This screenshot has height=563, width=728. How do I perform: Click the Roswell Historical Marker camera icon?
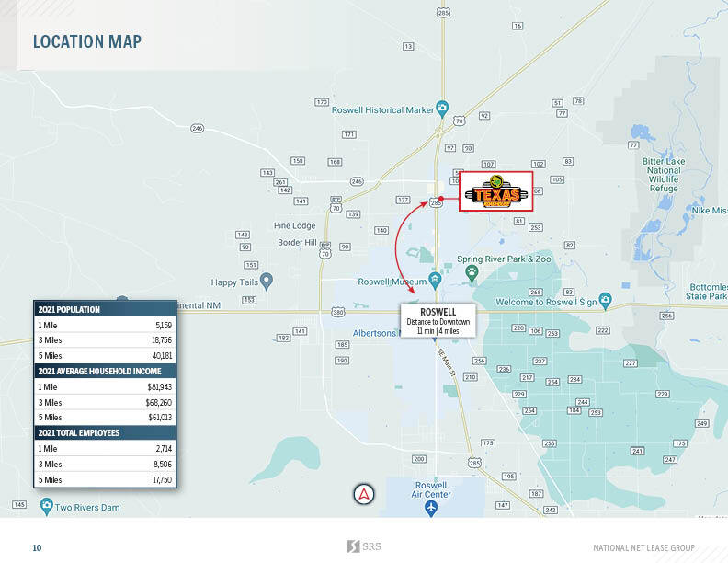pos(442,110)
